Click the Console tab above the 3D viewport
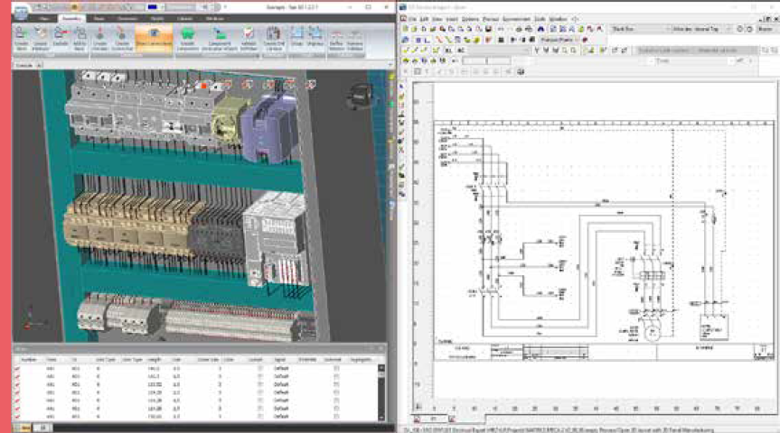This screenshot has width=780, height=433. coord(24,65)
